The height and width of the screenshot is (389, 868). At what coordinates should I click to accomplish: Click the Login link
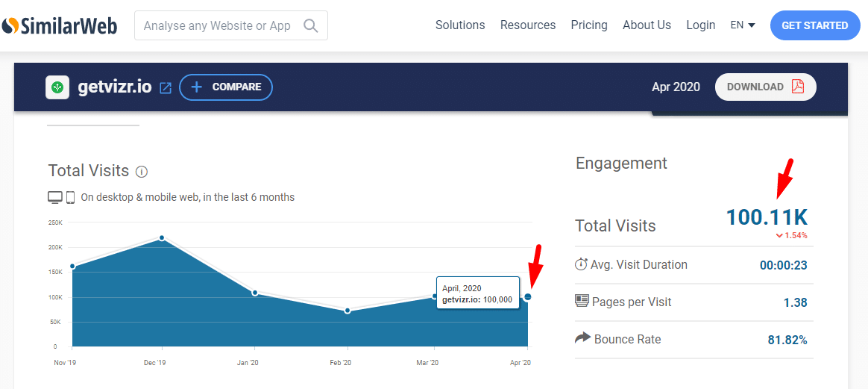click(x=700, y=25)
